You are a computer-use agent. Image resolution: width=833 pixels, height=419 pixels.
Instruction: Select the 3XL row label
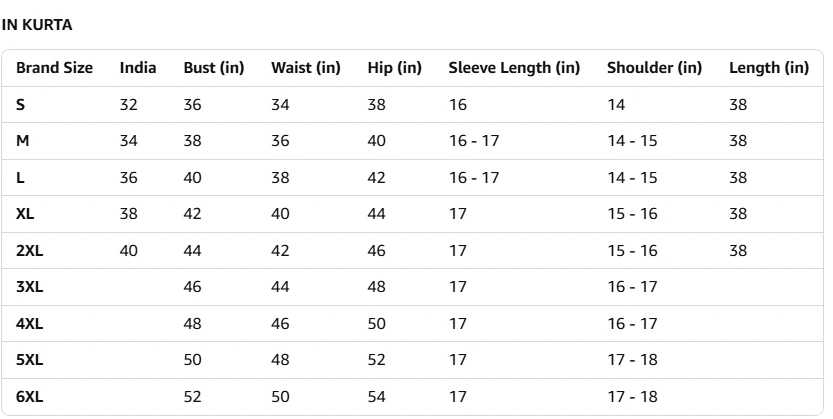(29, 287)
